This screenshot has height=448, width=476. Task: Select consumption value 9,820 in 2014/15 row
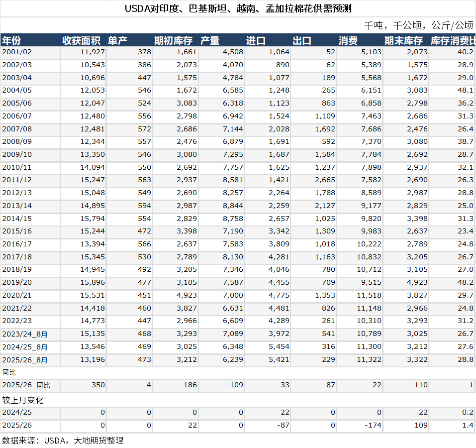point(371,219)
